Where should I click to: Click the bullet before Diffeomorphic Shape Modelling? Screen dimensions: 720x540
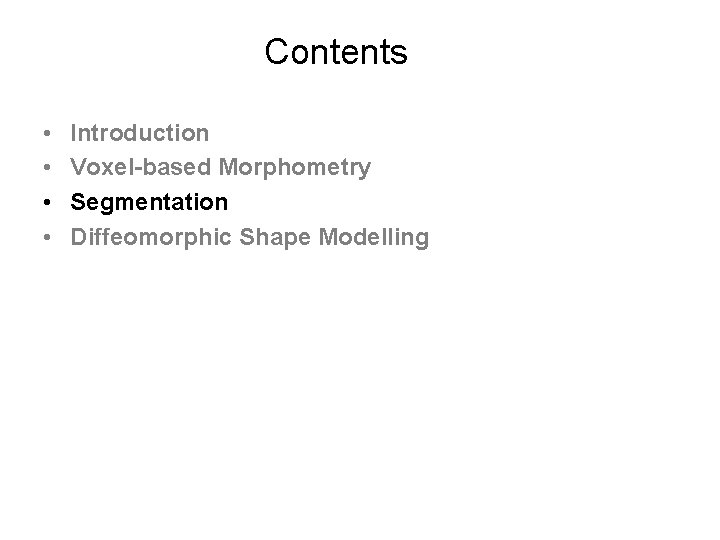[x=47, y=237]
